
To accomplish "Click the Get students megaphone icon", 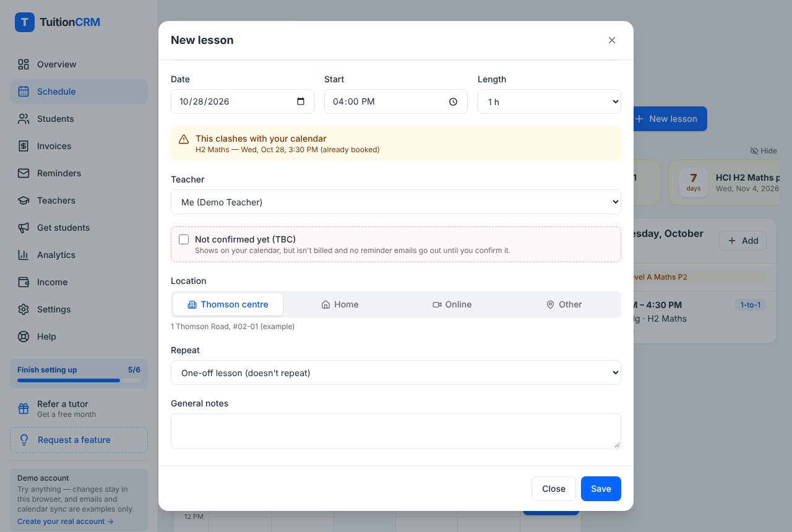I will (x=24, y=228).
